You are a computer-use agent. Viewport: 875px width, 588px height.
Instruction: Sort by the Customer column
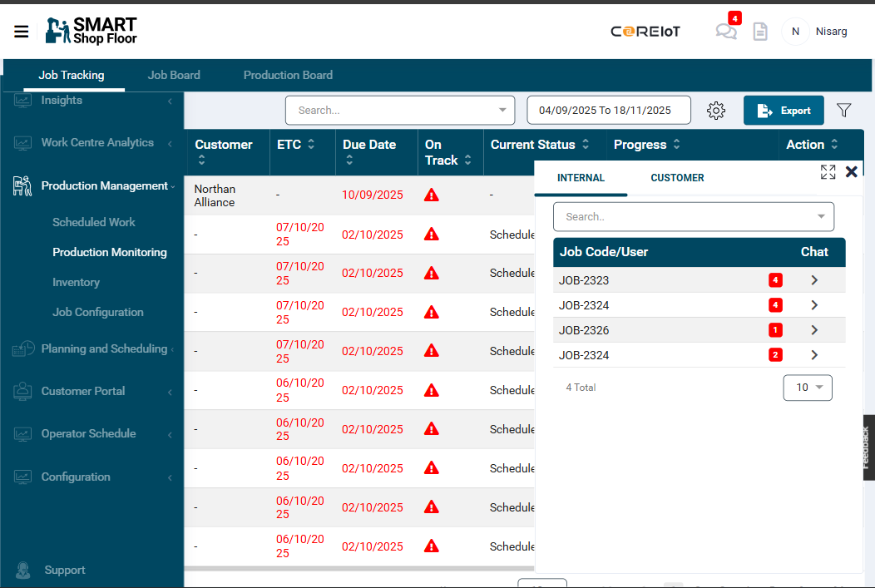tap(201, 160)
